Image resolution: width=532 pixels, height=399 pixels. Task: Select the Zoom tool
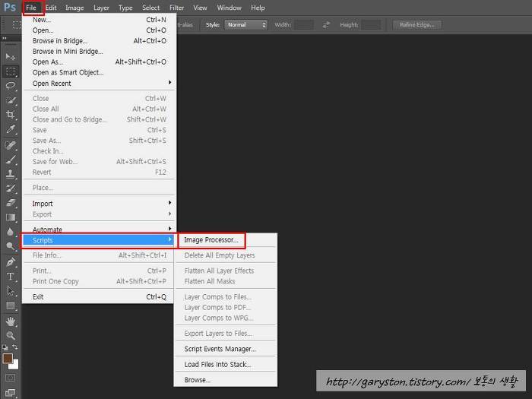11,336
